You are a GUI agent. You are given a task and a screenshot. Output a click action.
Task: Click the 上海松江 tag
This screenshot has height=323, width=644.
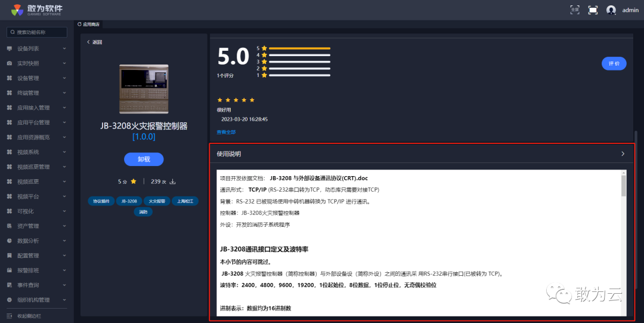point(185,201)
